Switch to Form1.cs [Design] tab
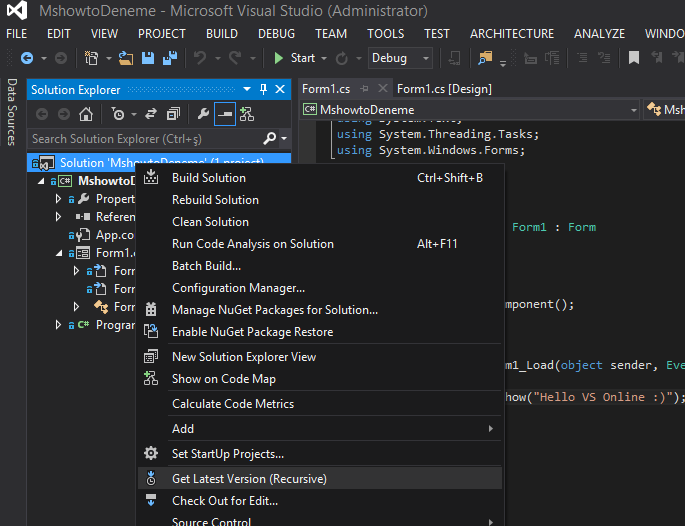685x526 pixels. 444,89
